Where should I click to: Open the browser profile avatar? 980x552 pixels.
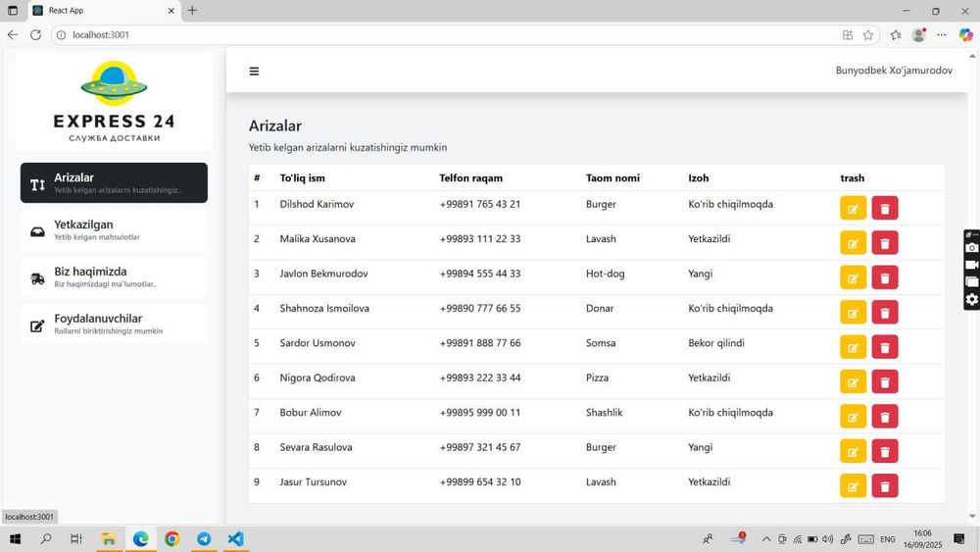pos(919,35)
